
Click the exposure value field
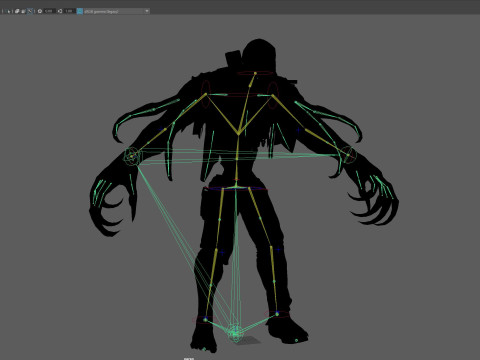49,11
